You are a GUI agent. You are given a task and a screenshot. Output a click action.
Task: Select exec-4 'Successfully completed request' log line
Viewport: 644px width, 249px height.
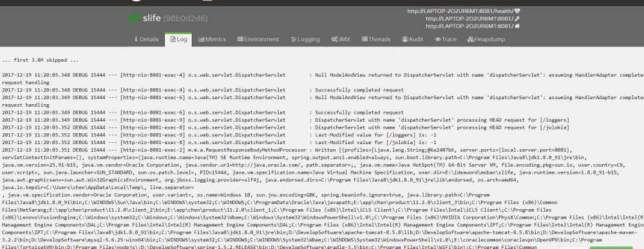tap(203, 90)
